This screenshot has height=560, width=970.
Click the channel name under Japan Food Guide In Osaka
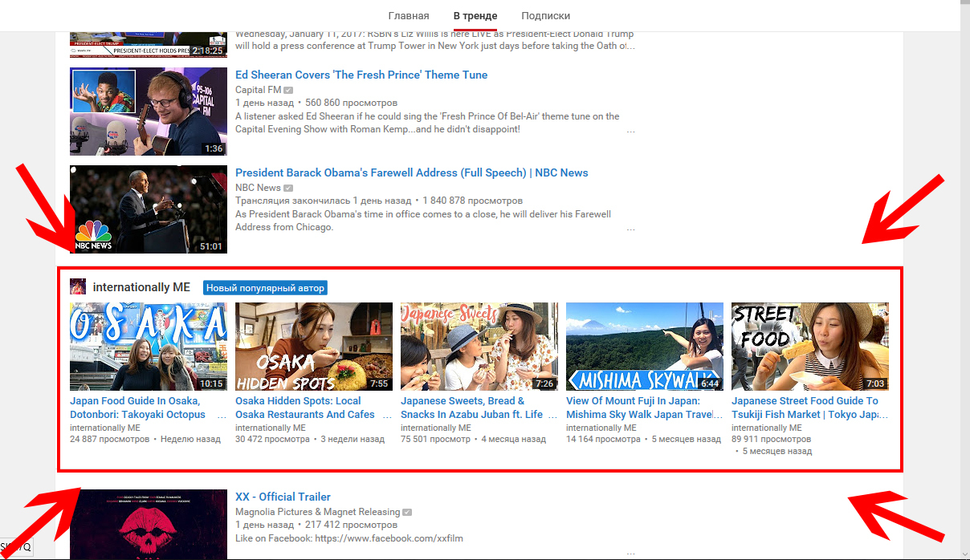[x=105, y=428]
